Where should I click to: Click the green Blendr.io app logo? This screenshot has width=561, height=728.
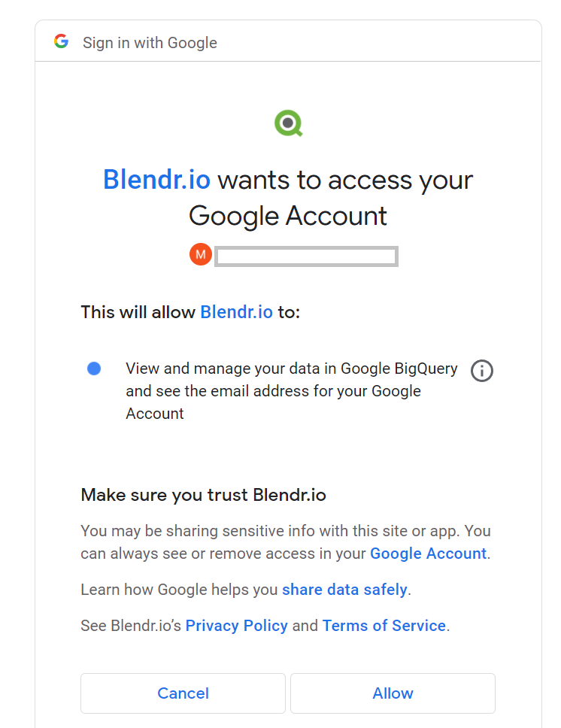288,123
